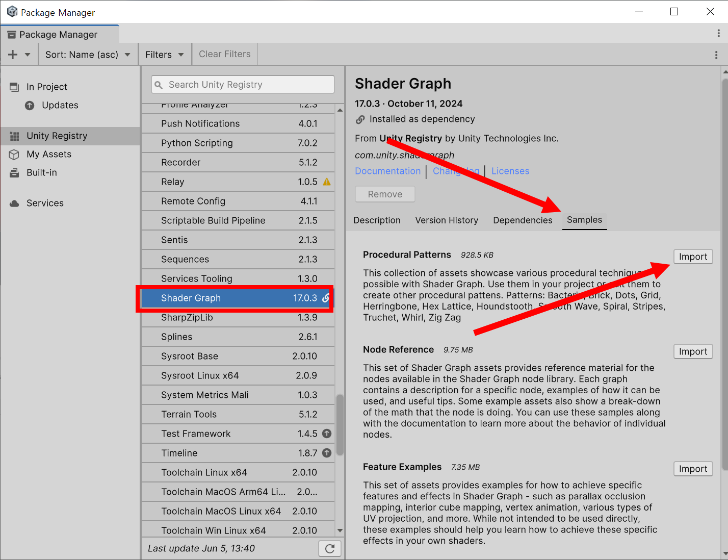Image resolution: width=728 pixels, height=560 pixels.
Task: Select the System Metrics Mali package
Action: [x=238, y=395]
